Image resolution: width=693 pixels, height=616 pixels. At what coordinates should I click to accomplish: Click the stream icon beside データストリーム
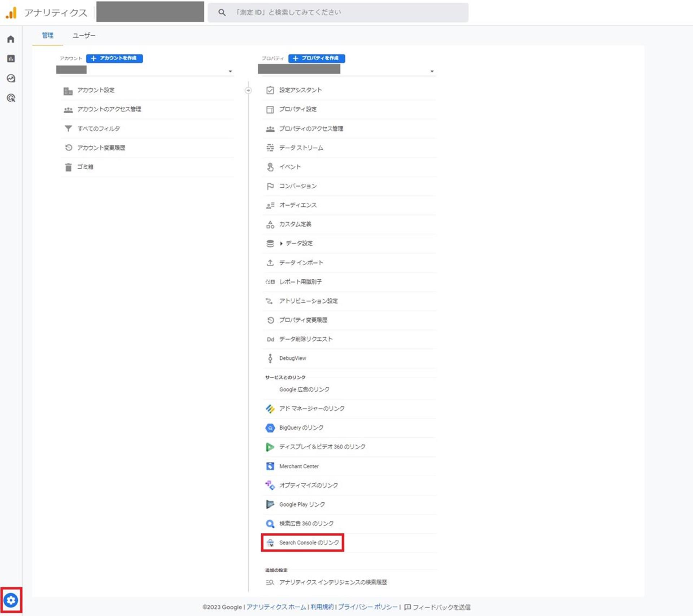coord(270,148)
